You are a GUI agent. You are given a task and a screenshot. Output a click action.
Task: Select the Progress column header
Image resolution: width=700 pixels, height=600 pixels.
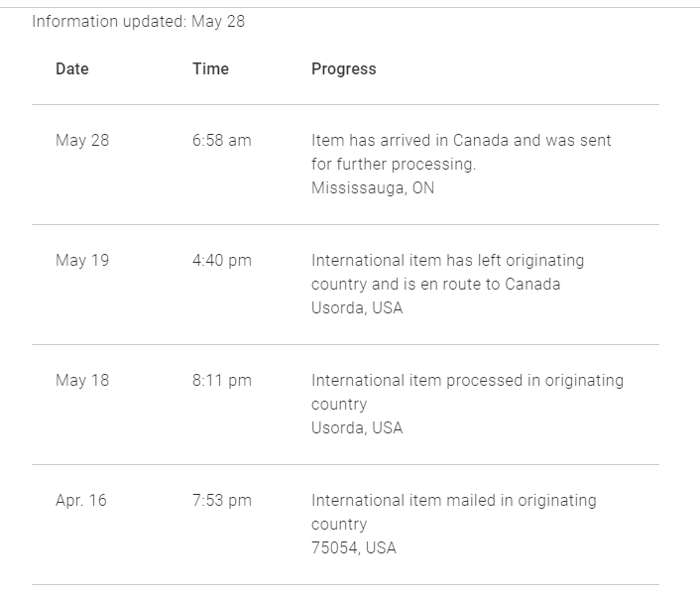[344, 69]
